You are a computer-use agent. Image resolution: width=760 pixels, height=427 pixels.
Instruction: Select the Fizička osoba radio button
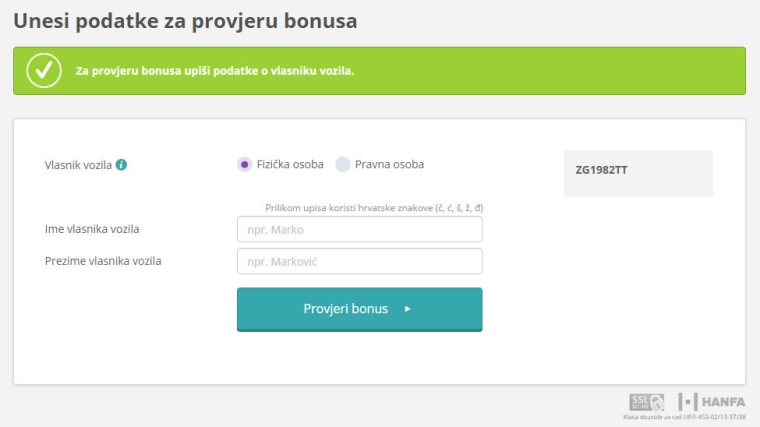pyautogui.click(x=245, y=165)
